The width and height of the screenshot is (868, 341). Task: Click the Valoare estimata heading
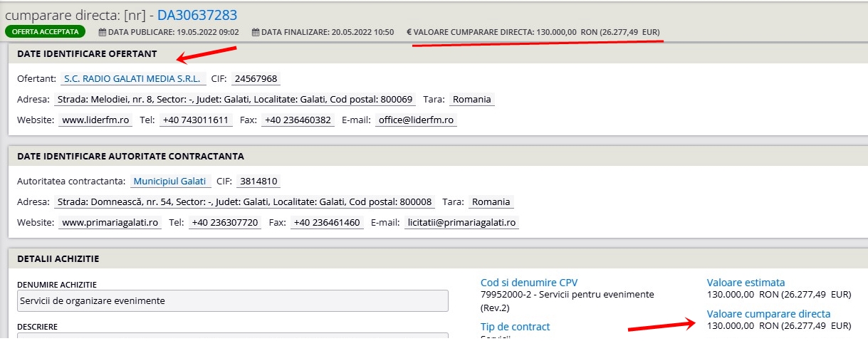(x=746, y=283)
